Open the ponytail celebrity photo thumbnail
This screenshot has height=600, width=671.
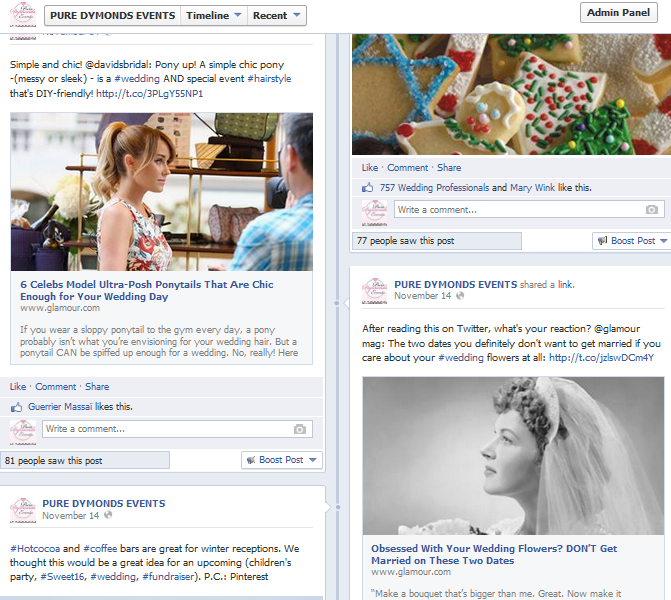point(162,192)
